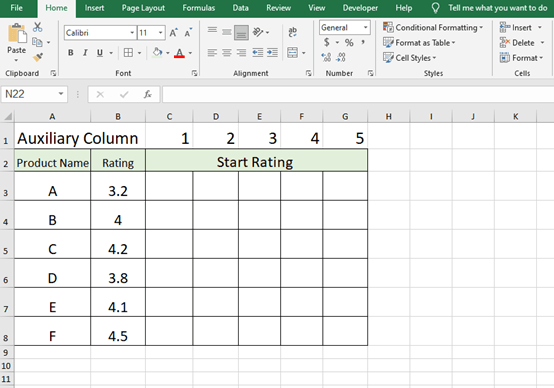Select the Format Painter brush

[x=38, y=57]
